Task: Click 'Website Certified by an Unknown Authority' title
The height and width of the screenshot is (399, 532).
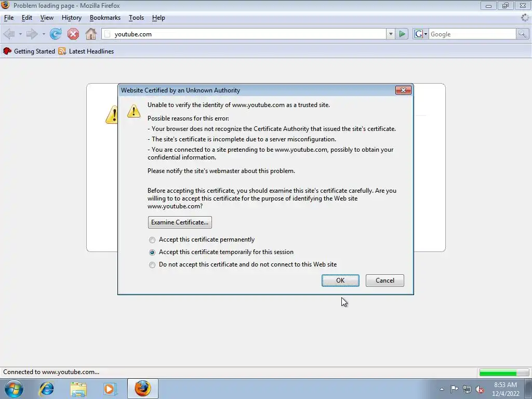Action: coord(180,90)
